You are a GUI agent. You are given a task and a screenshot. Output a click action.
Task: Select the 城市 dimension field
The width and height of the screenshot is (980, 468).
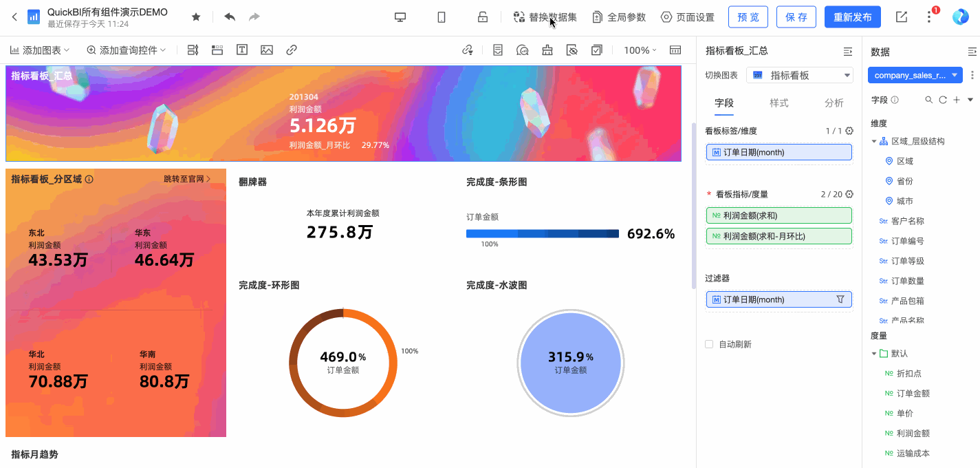905,201
